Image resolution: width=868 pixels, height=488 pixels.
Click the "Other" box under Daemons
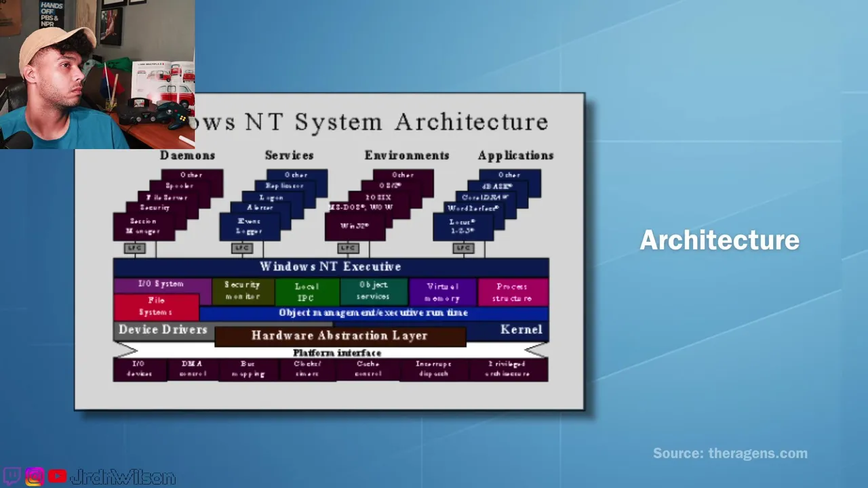point(192,175)
